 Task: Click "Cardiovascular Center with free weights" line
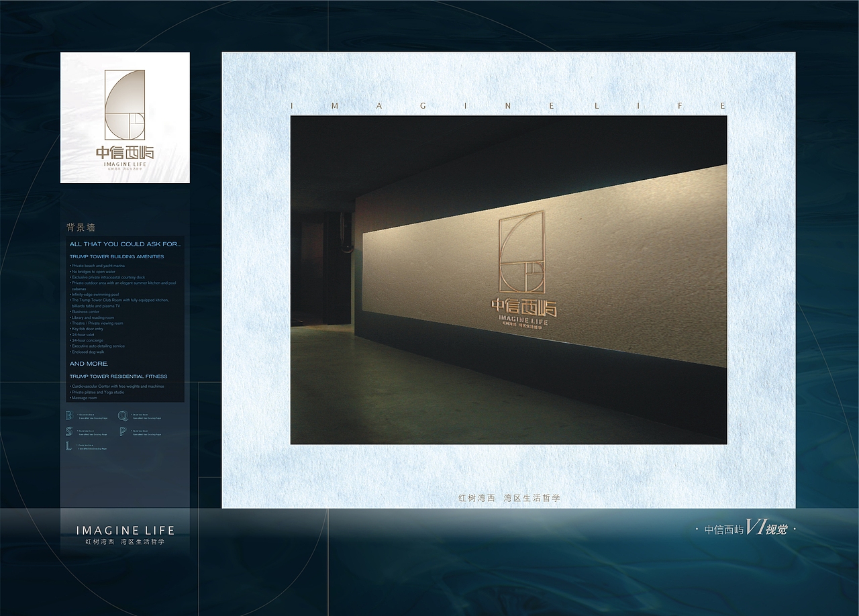tap(117, 387)
